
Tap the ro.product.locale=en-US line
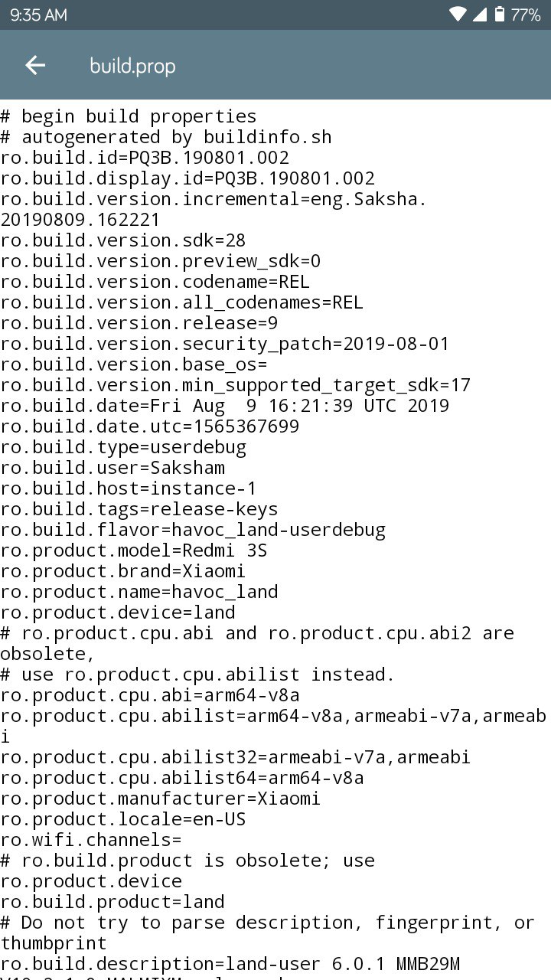click(x=123, y=819)
